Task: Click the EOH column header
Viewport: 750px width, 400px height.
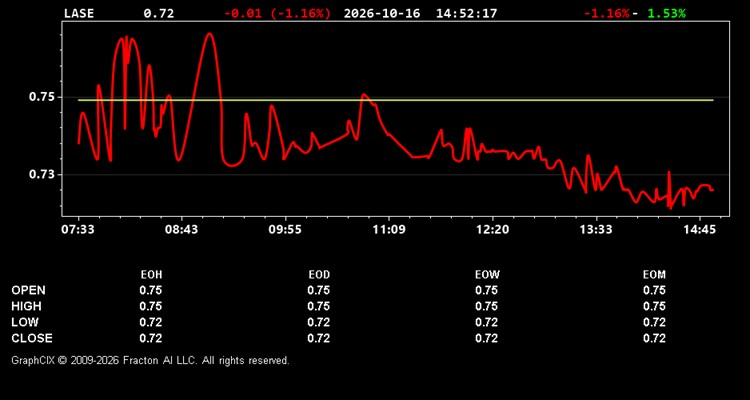Action: 151,275
